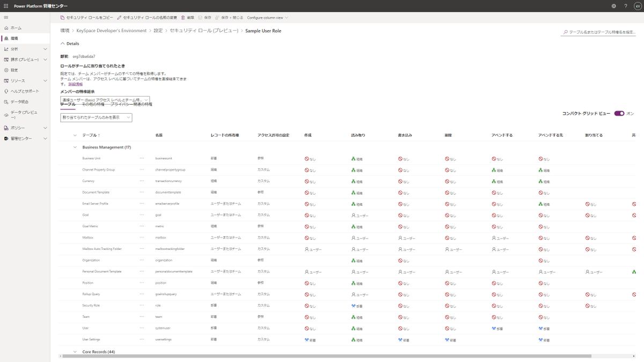The image size is (644, 362).
Task: Click the 保存 + 閉じる icon
Action: click(x=217, y=17)
